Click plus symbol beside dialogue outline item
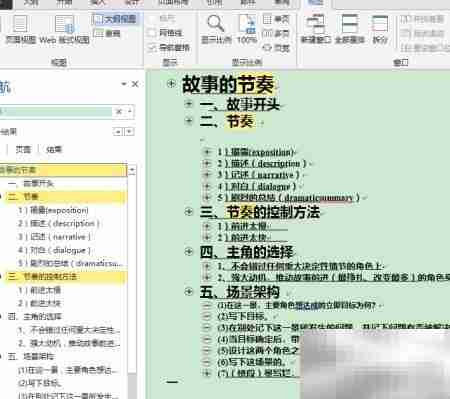 207,186
